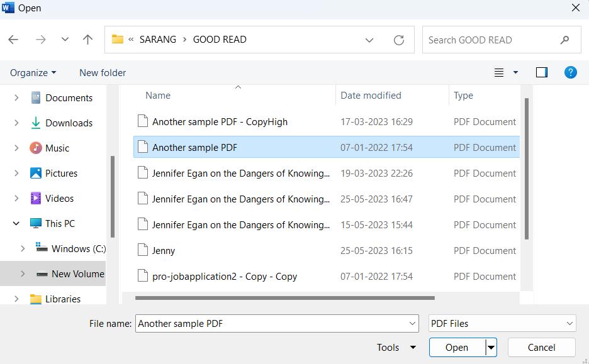Click the search magnifier icon
Viewport: 589px width, 364px height.
564,40
